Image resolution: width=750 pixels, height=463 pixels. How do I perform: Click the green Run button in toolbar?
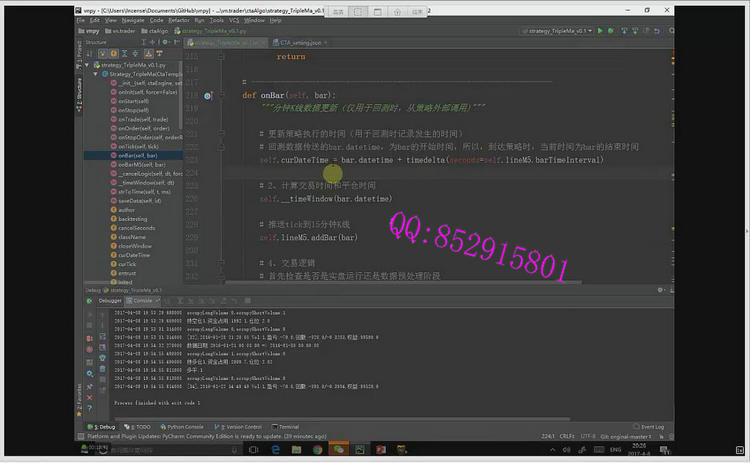(x=600, y=31)
